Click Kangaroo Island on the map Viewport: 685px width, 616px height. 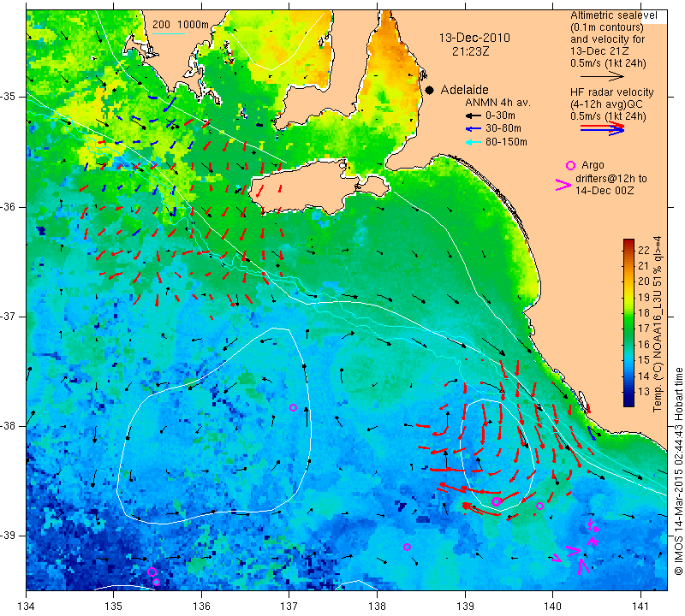306,186
